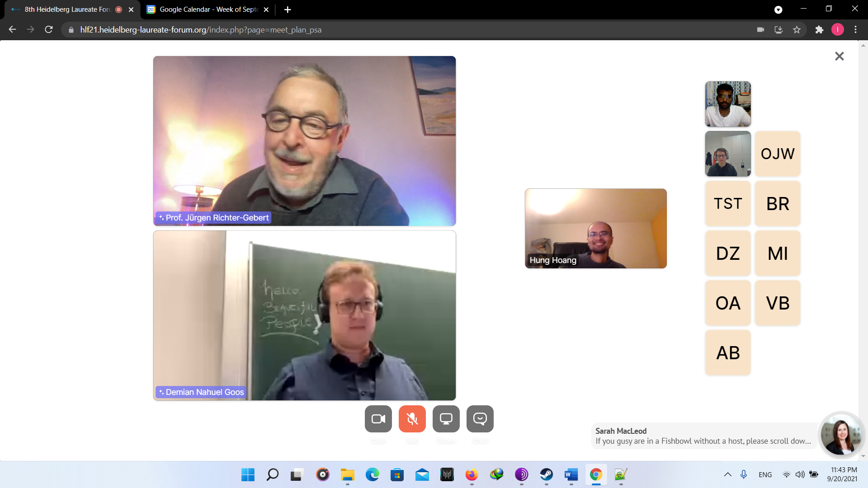
Task: Open a new browser tab
Action: (288, 9)
